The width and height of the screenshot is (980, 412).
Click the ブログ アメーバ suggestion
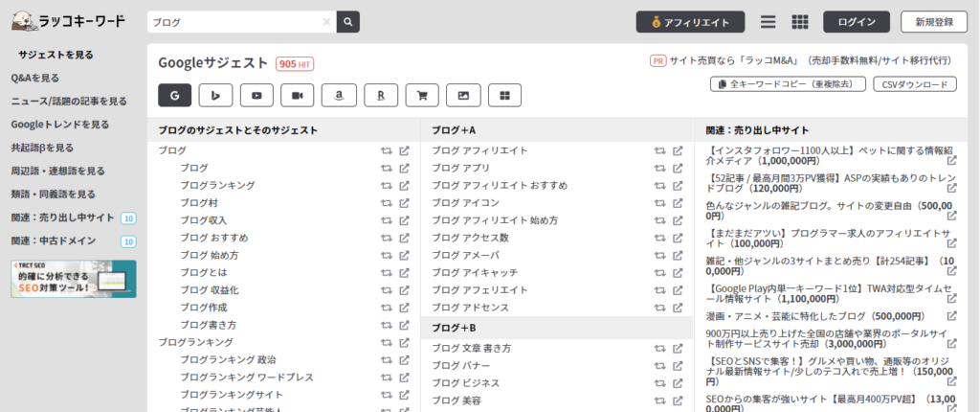466,256
